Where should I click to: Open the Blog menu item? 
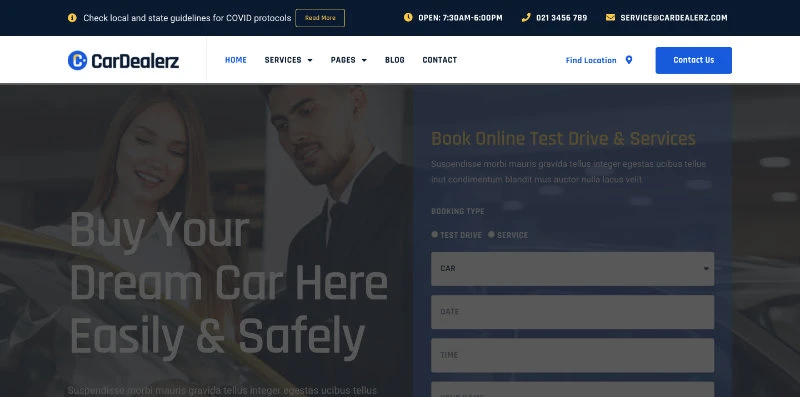point(395,60)
